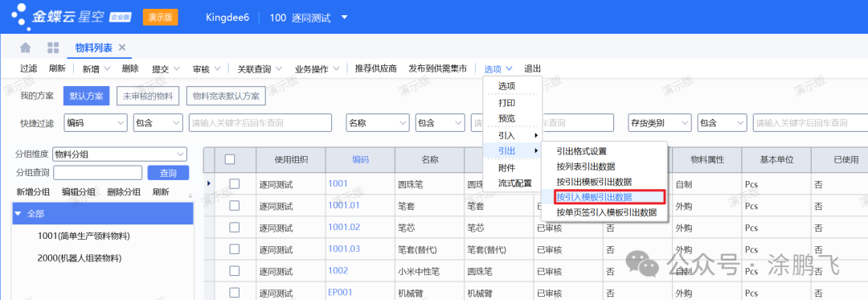Viewport: 868px width, 300px height.
Task: Open the home icon tab
Action: click(x=26, y=47)
